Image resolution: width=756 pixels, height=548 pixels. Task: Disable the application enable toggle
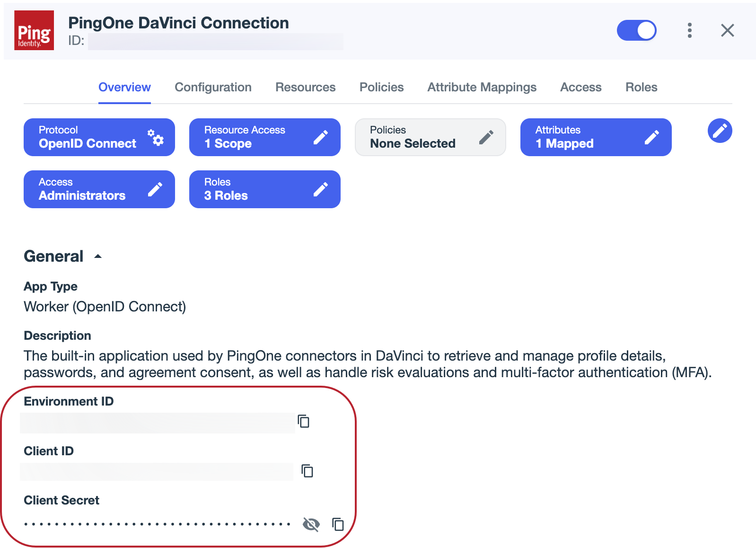pyautogui.click(x=637, y=30)
